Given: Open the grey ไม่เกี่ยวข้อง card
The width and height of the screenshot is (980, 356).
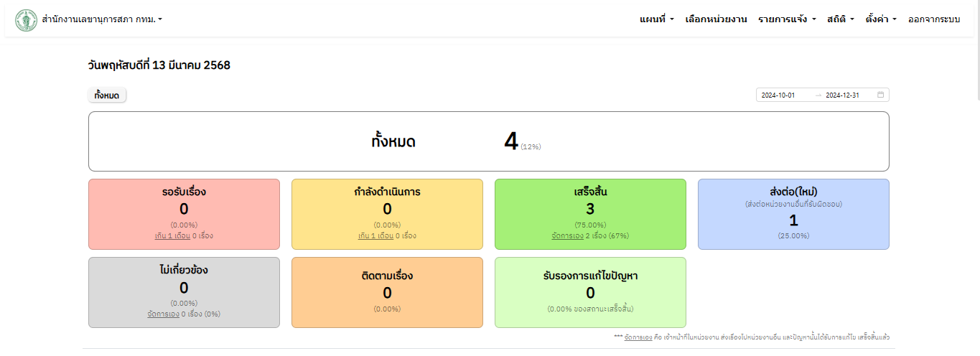Looking at the screenshot, I should (x=184, y=292).
